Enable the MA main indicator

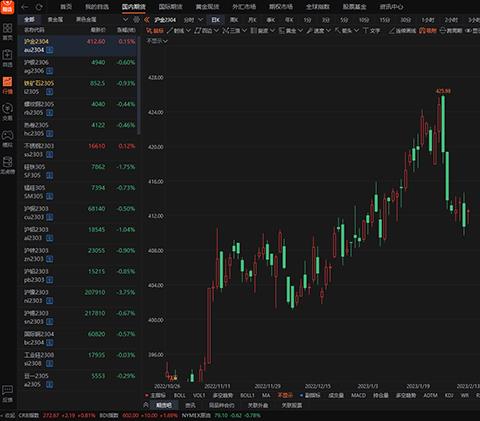(x=266, y=395)
